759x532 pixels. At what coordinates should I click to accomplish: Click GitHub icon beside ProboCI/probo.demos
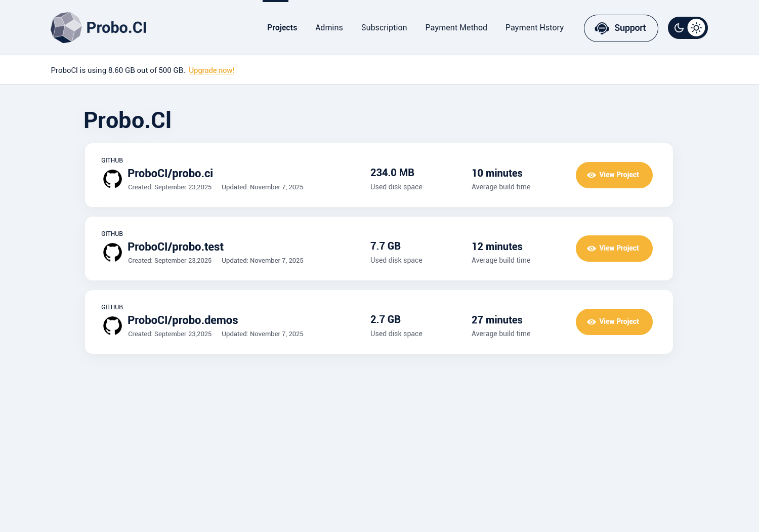pyautogui.click(x=112, y=325)
